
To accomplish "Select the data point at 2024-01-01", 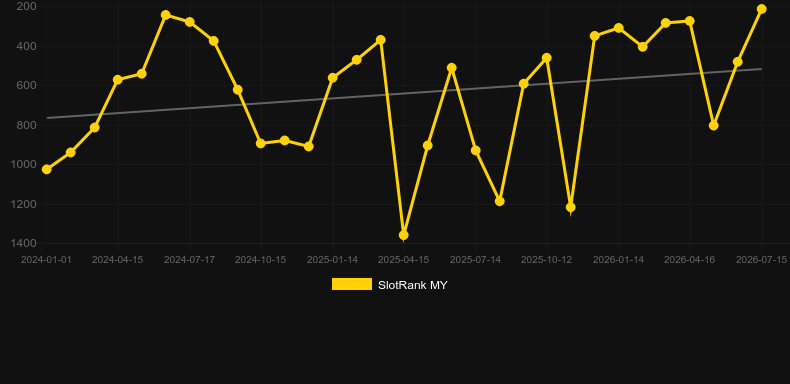I will point(46,169).
